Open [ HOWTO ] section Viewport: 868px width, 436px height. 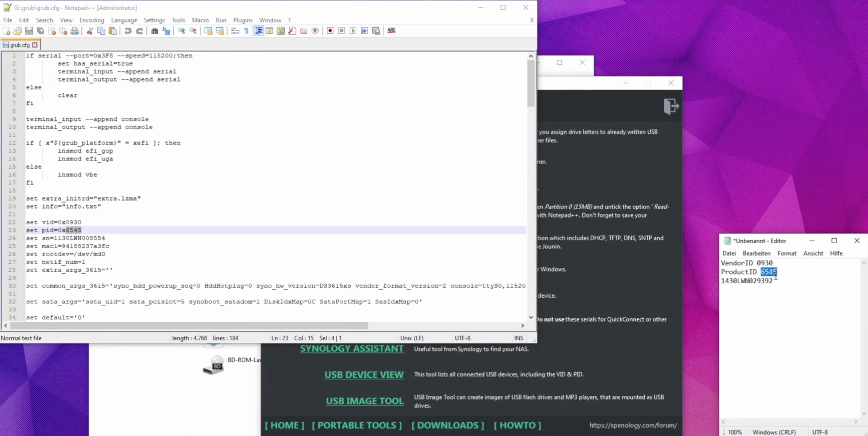(x=517, y=425)
